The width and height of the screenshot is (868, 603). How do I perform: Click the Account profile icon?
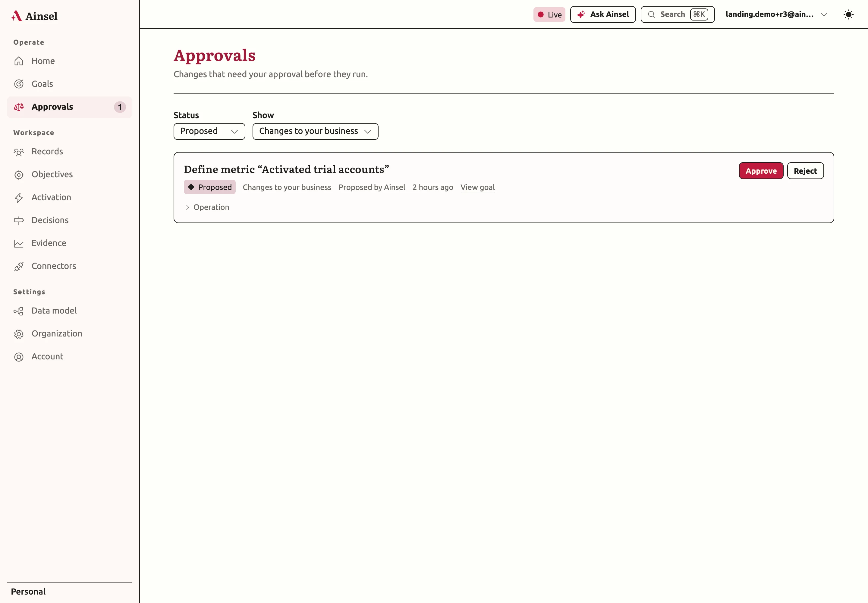coord(19,357)
